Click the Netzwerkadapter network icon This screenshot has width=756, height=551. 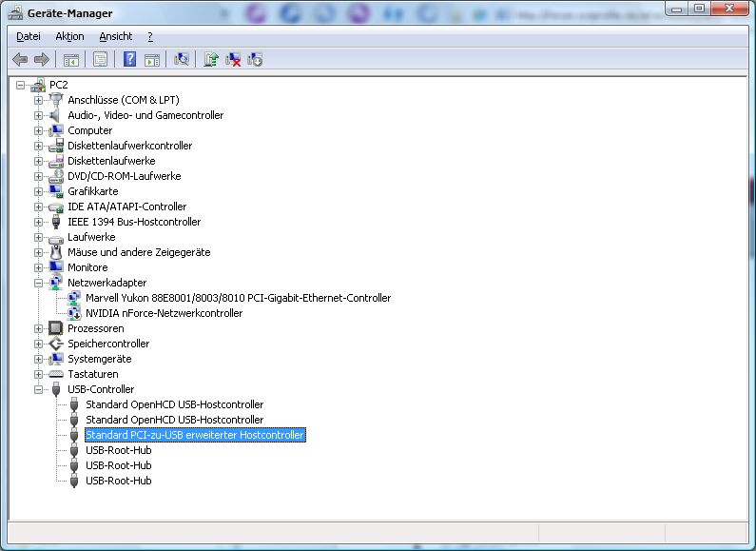pos(56,283)
